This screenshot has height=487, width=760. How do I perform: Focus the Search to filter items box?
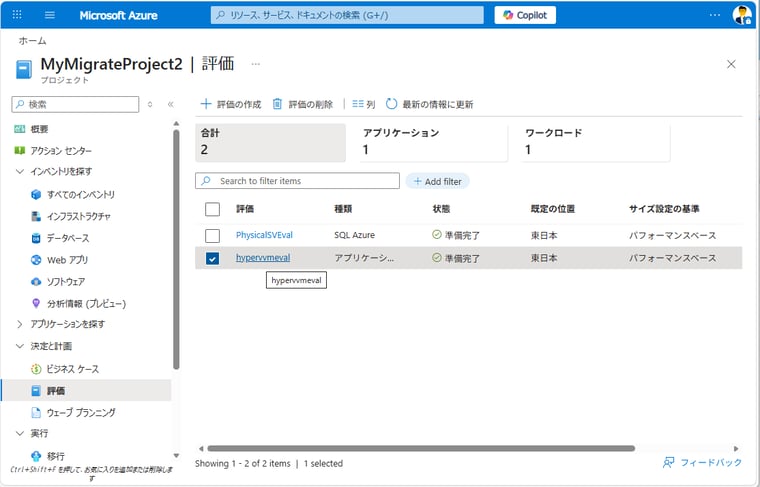tap(298, 181)
